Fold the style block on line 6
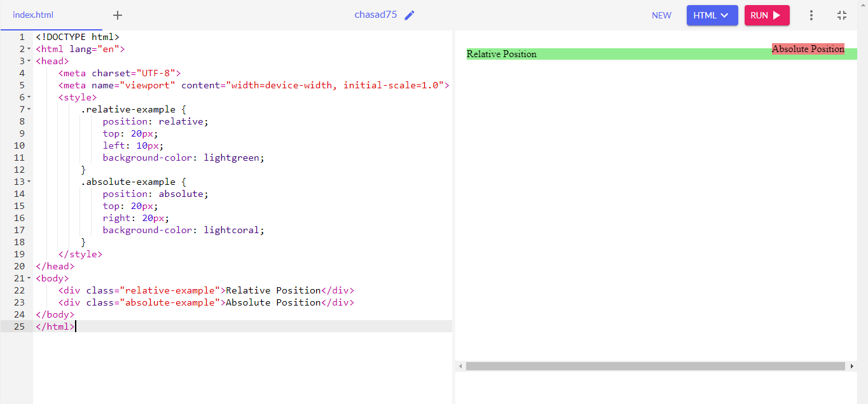Image resolution: width=868 pixels, height=404 pixels. pyautogui.click(x=29, y=97)
